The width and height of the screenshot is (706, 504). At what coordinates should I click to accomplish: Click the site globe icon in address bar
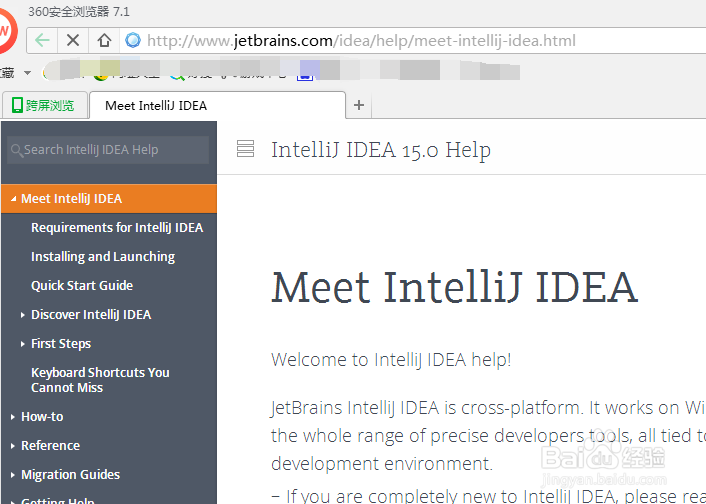pyautogui.click(x=133, y=41)
